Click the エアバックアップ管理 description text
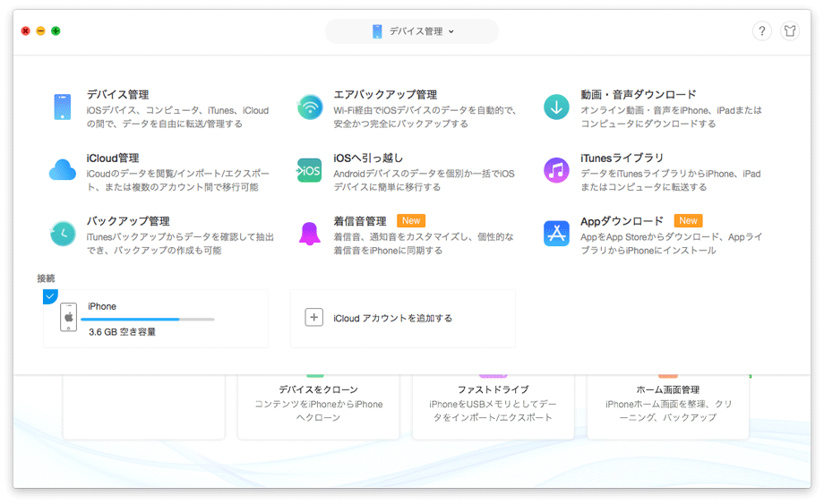This screenshot has height=504, width=824. coord(425,117)
